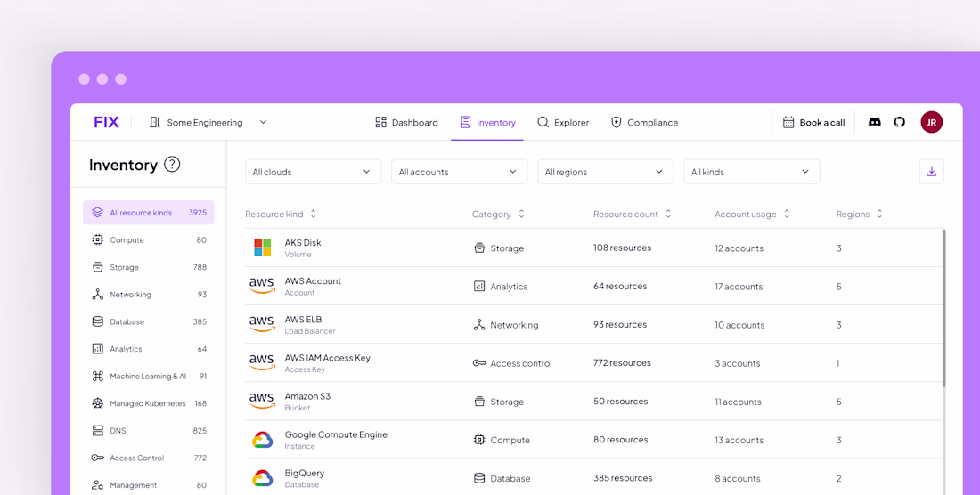
Task: Open the All kinds dropdown
Action: point(752,172)
